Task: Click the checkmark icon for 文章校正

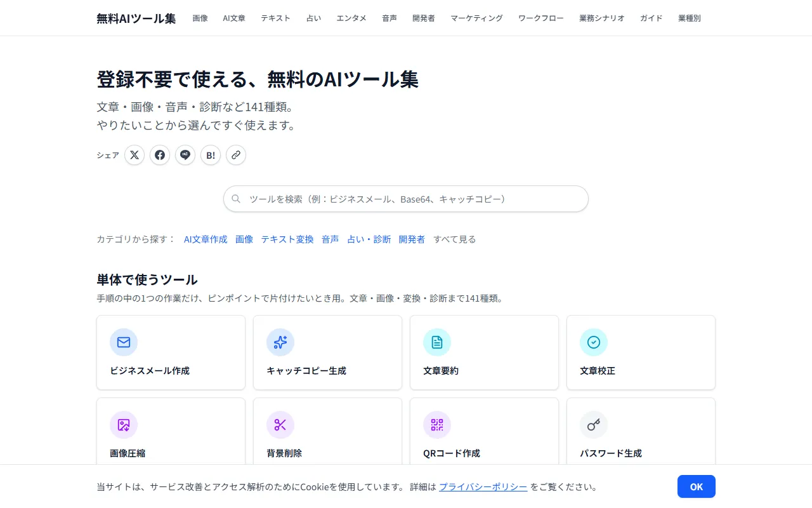Action: point(594,342)
